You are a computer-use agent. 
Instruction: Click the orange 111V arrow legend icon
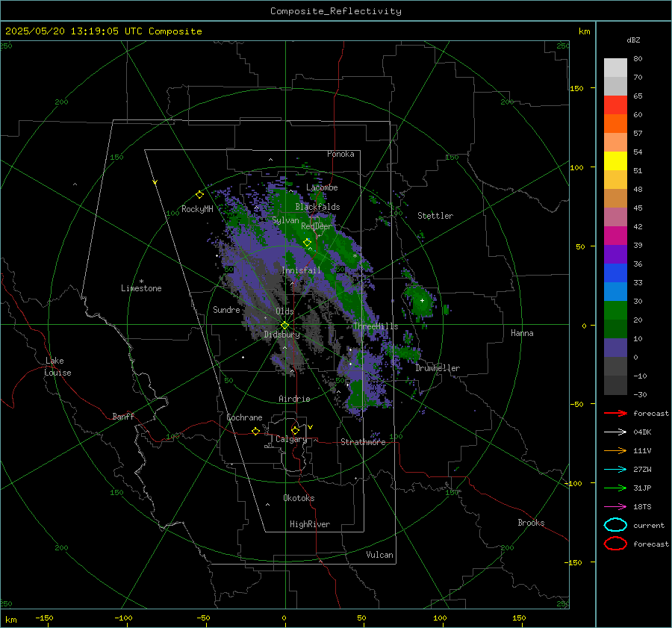coord(615,450)
